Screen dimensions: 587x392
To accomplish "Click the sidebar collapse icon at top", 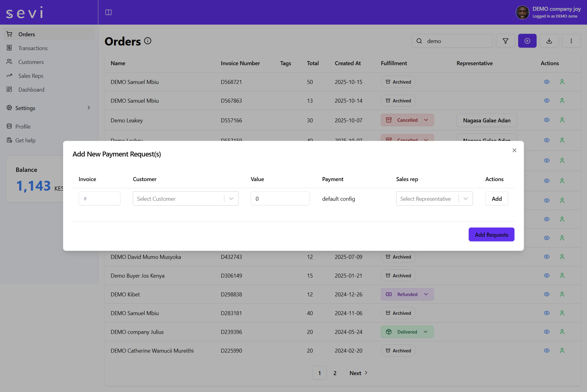I will tap(108, 12).
